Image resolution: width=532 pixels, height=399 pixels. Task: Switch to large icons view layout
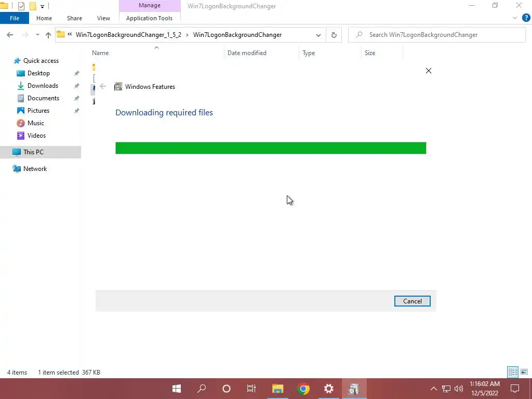[x=524, y=372]
